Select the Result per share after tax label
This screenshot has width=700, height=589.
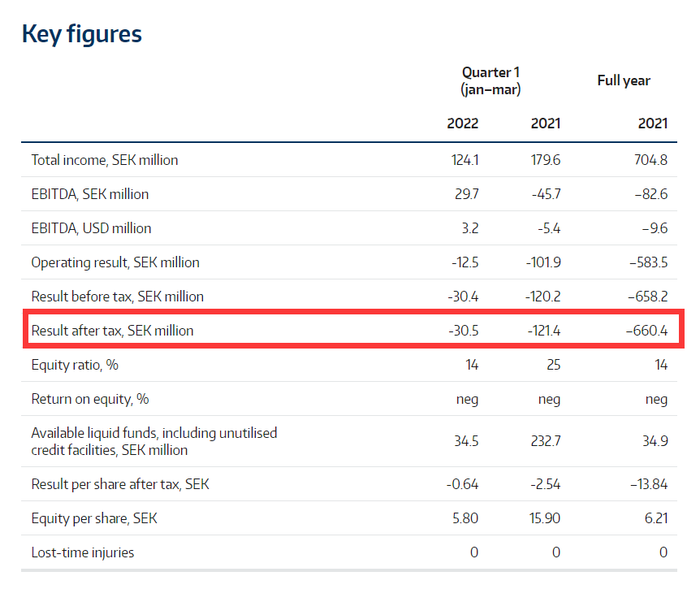[x=120, y=484]
